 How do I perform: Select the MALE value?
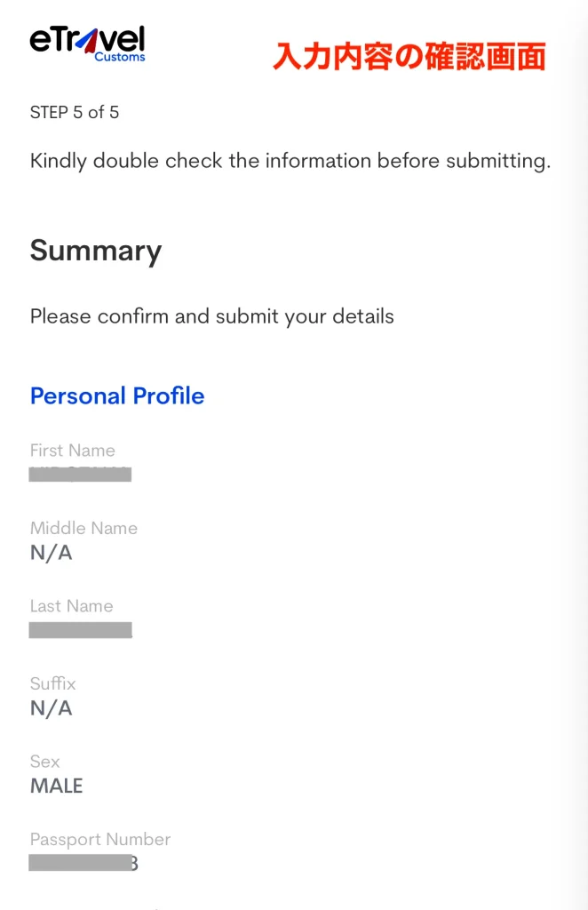[x=57, y=786]
